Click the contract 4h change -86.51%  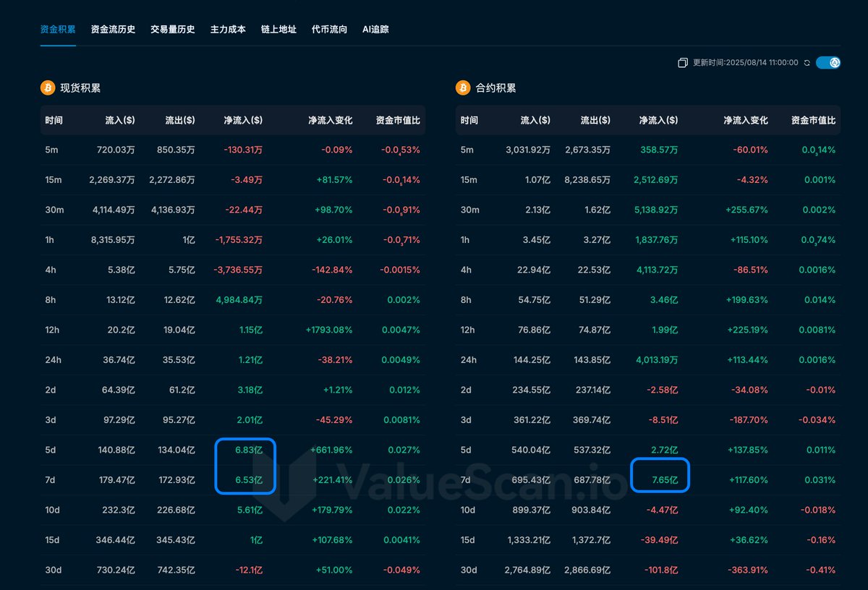tap(749, 270)
